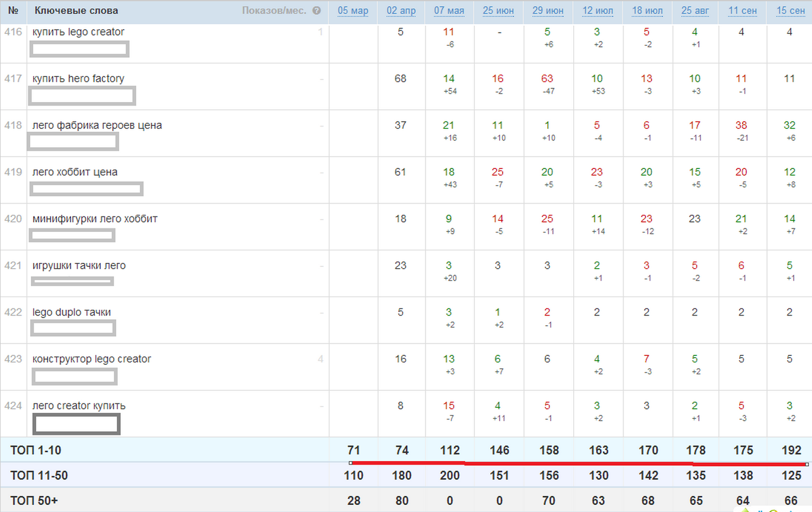This screenshot has width=812, height=512.
Task: Click the ТОП 11-50 value 110
Action: [x=354, y=475]
